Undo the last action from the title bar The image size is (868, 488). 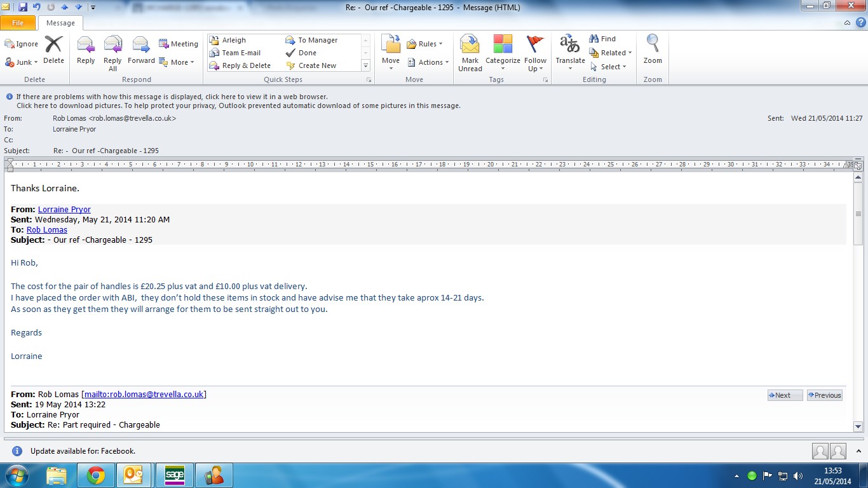[x=37, y=7]
